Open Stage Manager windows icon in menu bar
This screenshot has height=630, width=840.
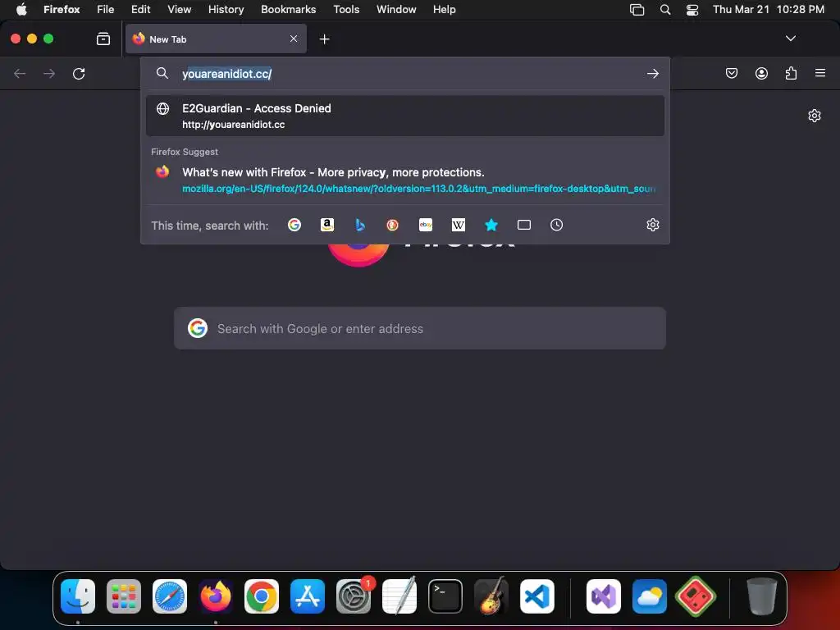pyautogui.click(x=637, y=10)
